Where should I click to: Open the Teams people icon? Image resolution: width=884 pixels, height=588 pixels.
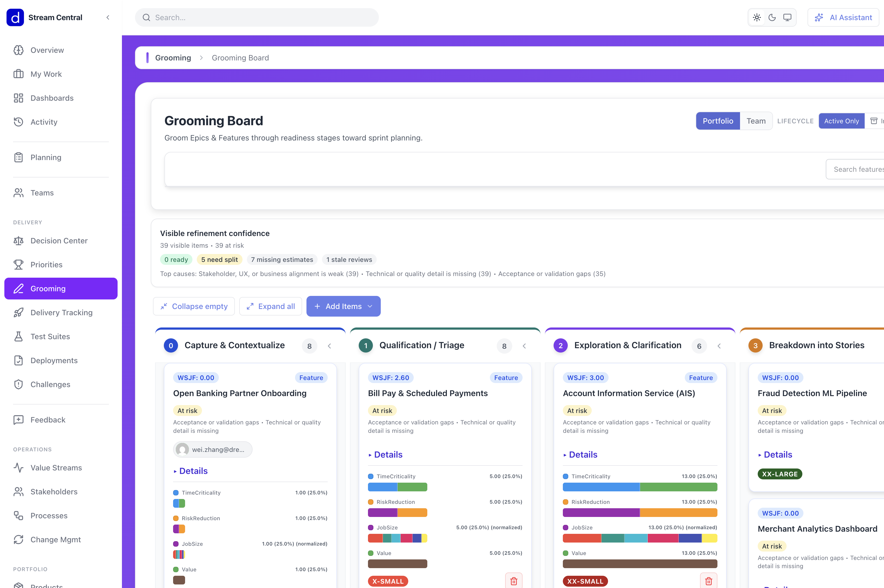point(18,193)
